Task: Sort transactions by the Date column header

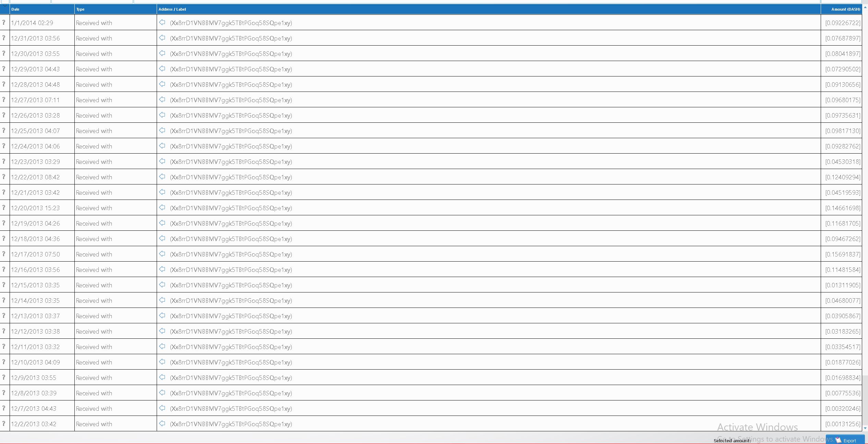Action: tap(42, 9)
